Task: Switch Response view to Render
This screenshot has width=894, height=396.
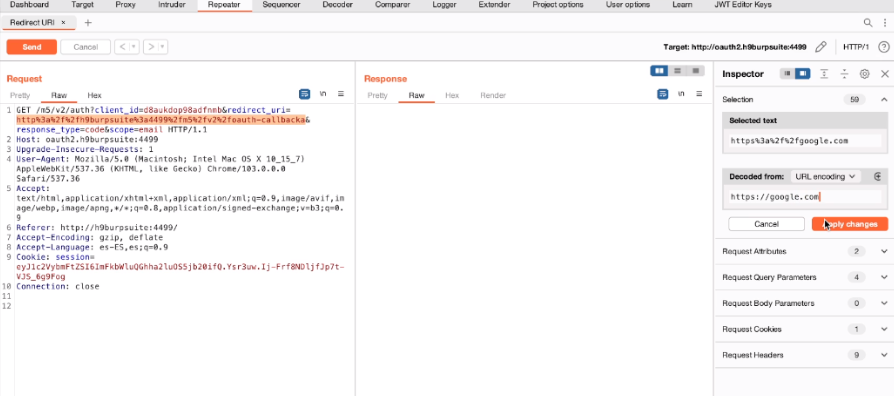Action: pyautogui.click(x=493, y=95)
